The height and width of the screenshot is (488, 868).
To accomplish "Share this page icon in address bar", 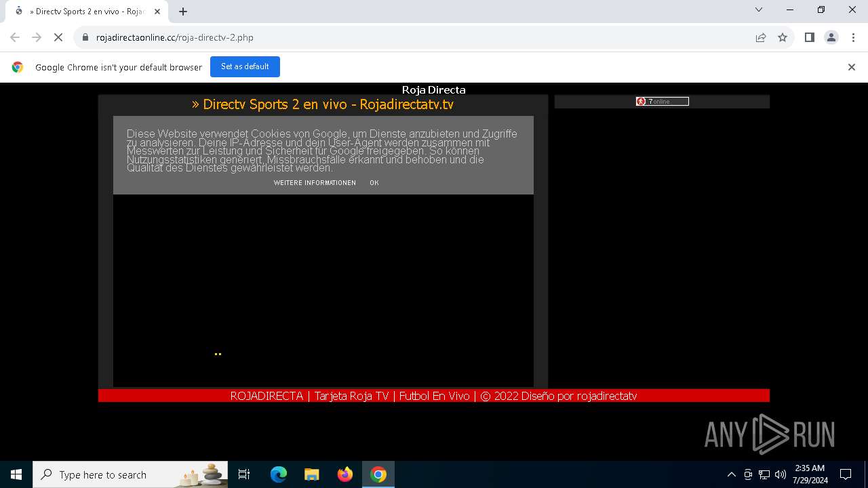I will coord(761,37).
